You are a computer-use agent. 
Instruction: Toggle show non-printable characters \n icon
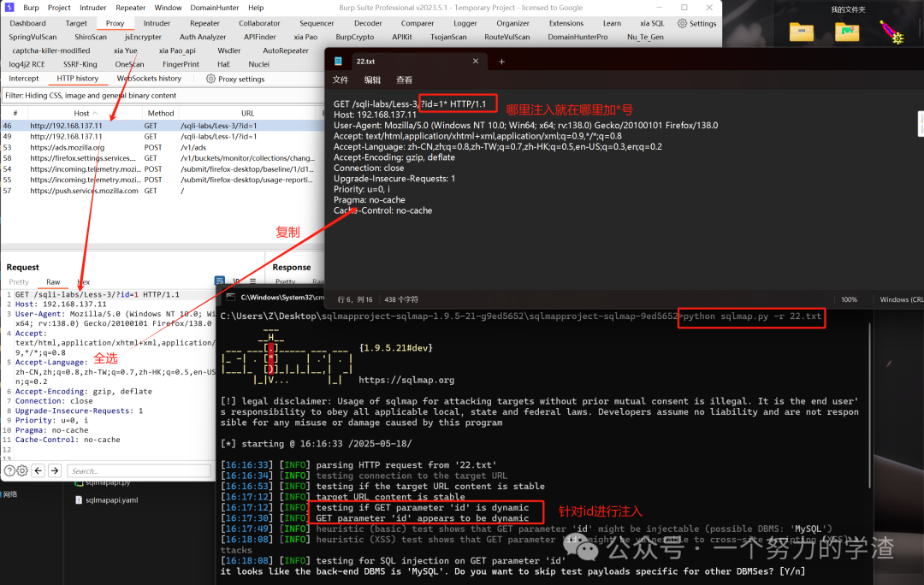point(236,281)
